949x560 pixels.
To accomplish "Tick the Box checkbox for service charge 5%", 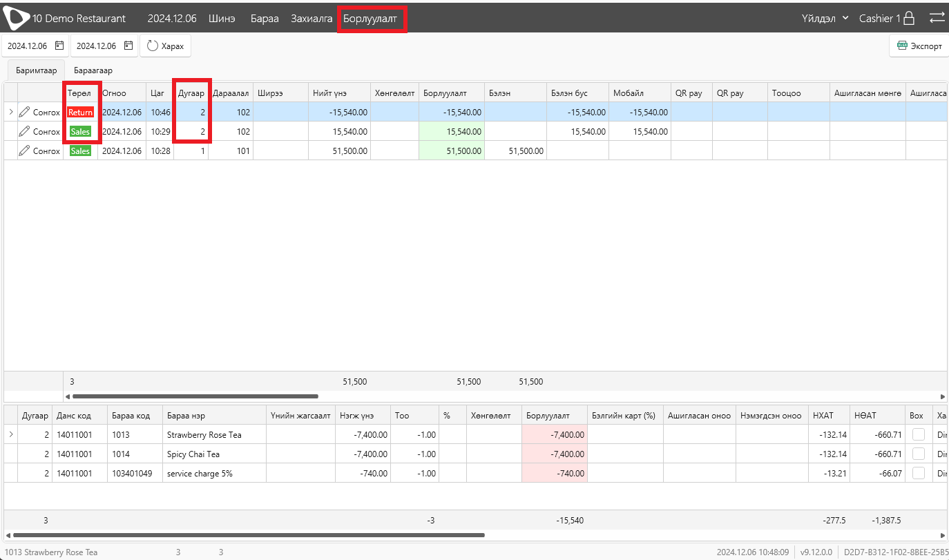I will point(919,473).
